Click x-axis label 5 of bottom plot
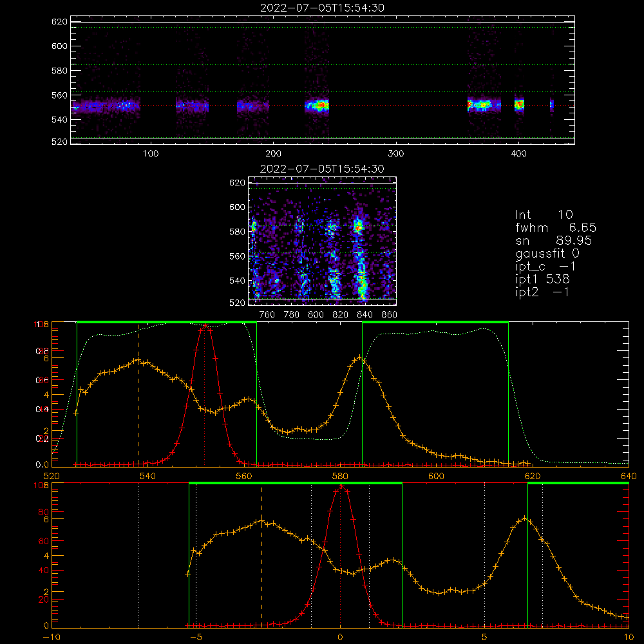This screenshot has width=644, height=644. pos(485,637)
